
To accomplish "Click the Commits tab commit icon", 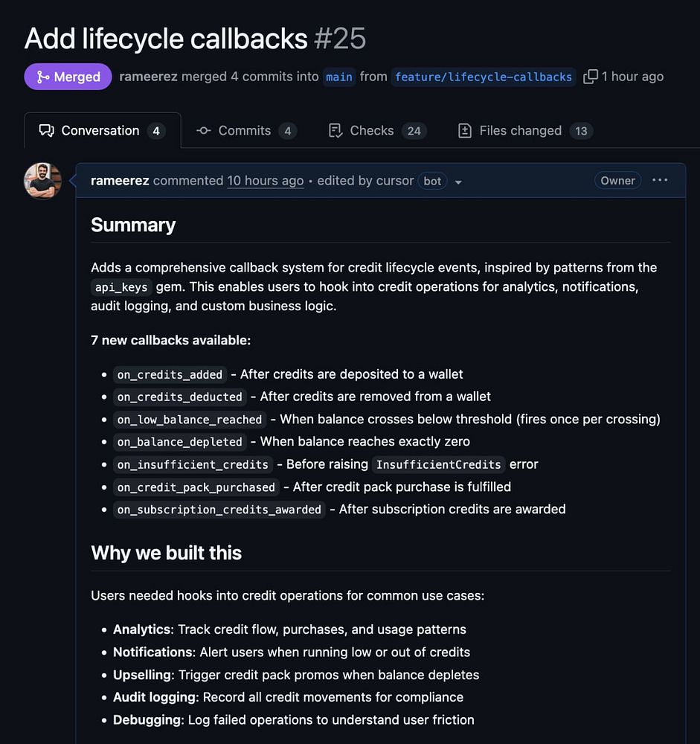I will coord(203,131).
